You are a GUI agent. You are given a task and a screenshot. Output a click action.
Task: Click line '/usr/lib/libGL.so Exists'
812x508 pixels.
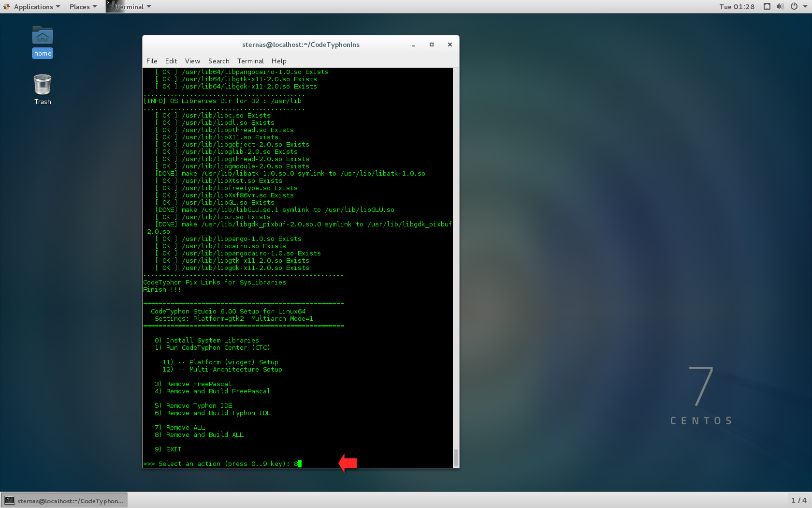tap(215, 202)
